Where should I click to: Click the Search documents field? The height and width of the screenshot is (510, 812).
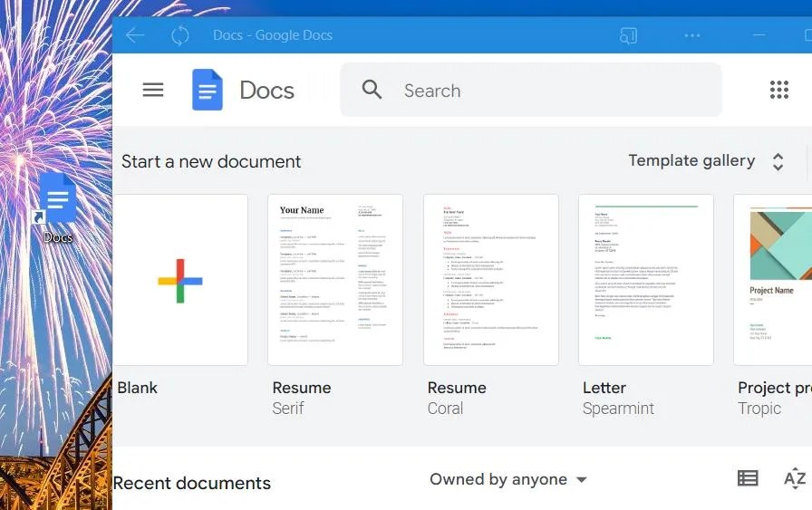[x=531, y=90]
